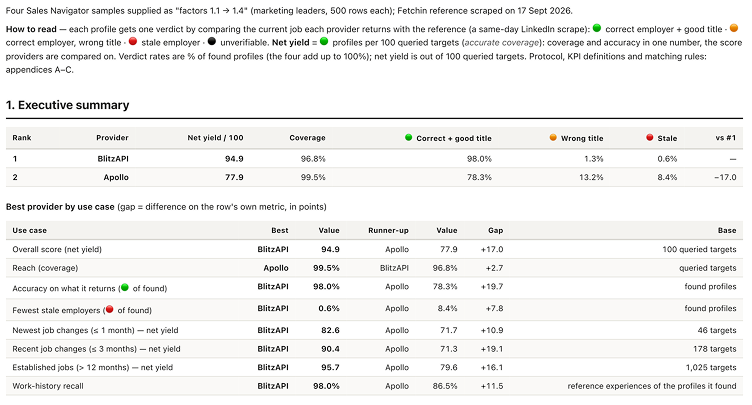
Task: Click the legend red dot before 'stale employer'
Action: 133,41
